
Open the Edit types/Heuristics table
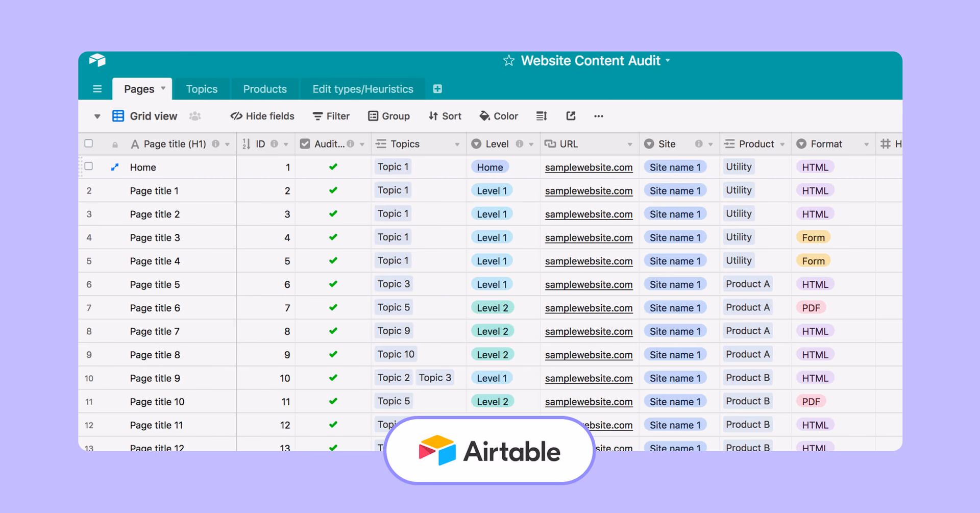tap(362, 88)
